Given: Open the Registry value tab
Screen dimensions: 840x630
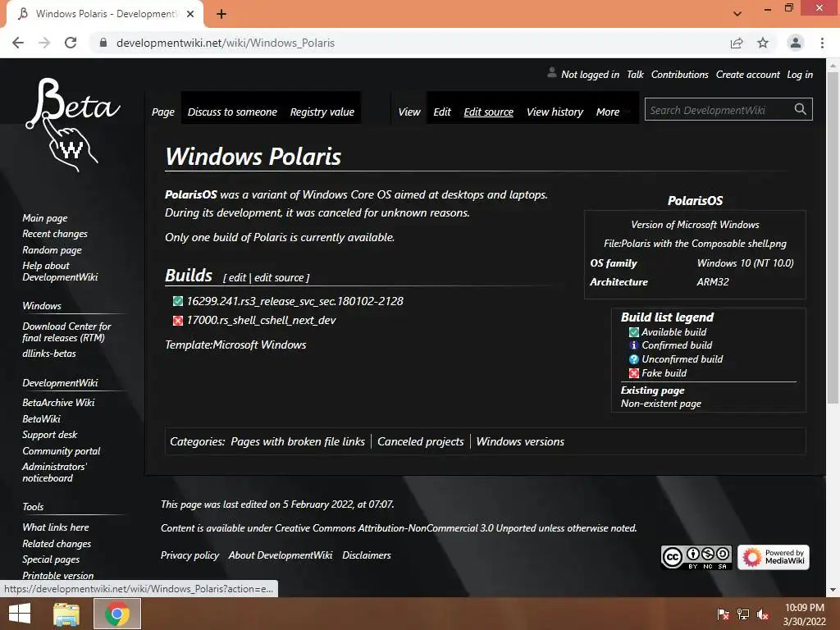Looking at the screenshot, I should pyautogui.click(x=322, y=112).
